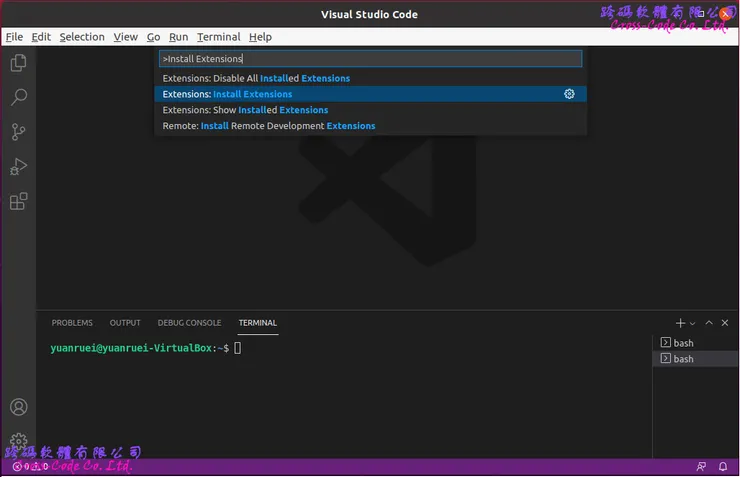Choose Extensions: Disable All Installed Extensions

pyautogui.click(x=370, y=78)
